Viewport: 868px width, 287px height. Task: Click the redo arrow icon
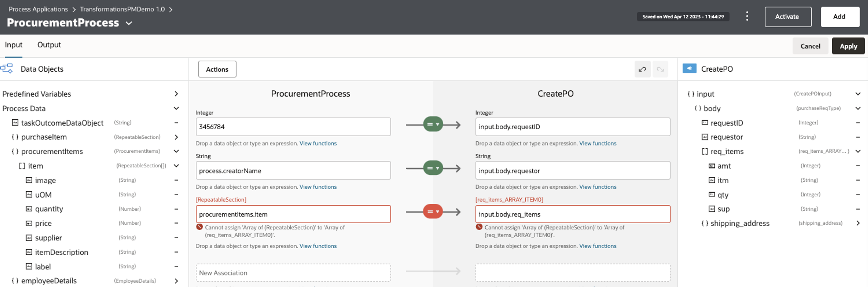click(660, 69)
